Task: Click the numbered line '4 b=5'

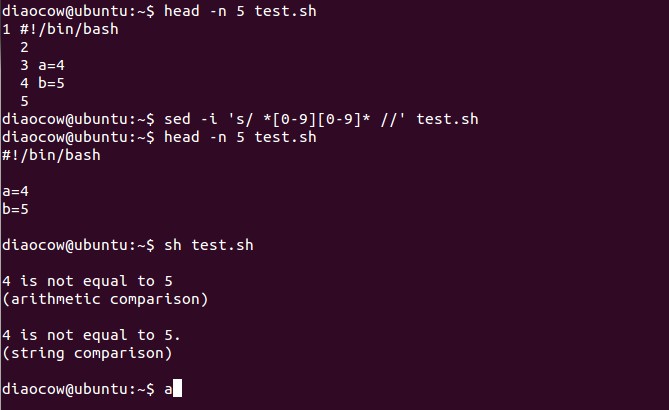Action: [x=41, y=83]
